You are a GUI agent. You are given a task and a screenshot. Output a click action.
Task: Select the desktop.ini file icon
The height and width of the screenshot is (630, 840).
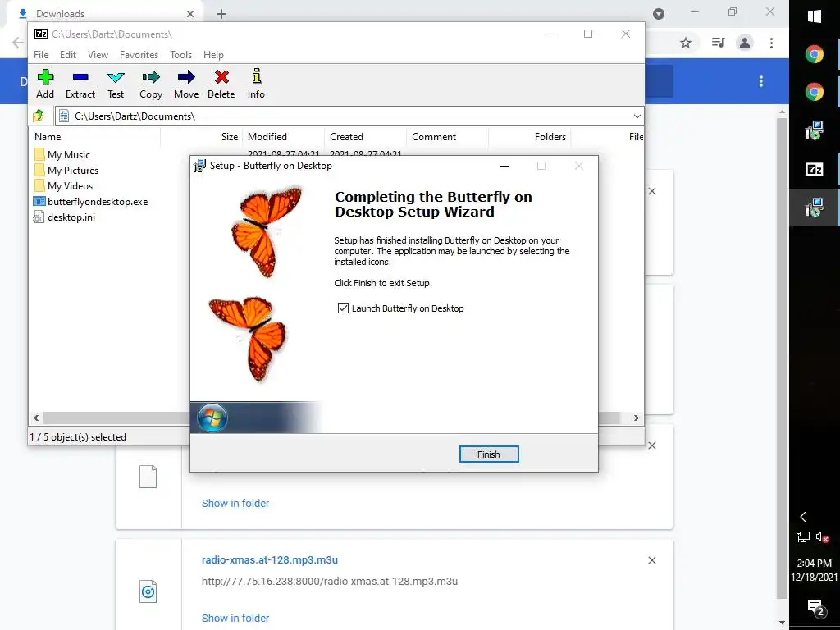pyautogui.click(x=39, y=217)
